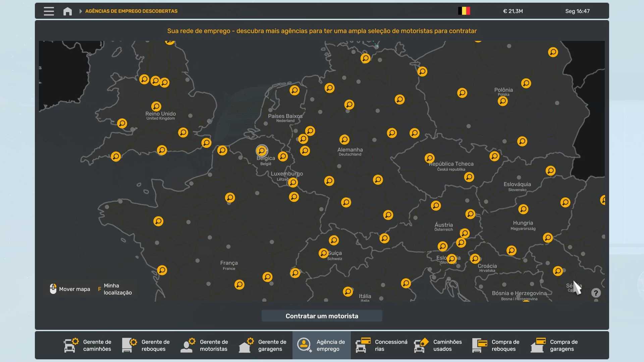Screen dimensions: 644x362
Task: Switch to Gerente de motoristas tab
Action: pyautogui.click(x=205, y=345)
